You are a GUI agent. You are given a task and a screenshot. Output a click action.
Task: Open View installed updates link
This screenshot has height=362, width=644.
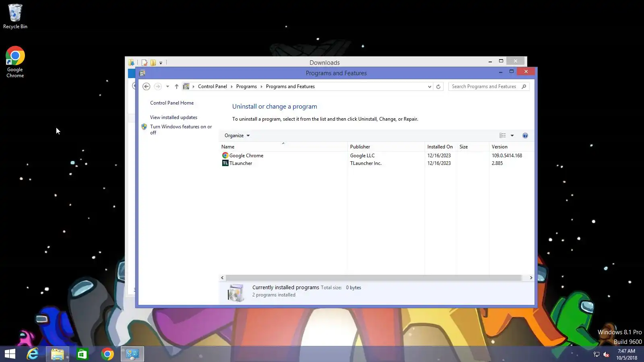click(173, 117)
